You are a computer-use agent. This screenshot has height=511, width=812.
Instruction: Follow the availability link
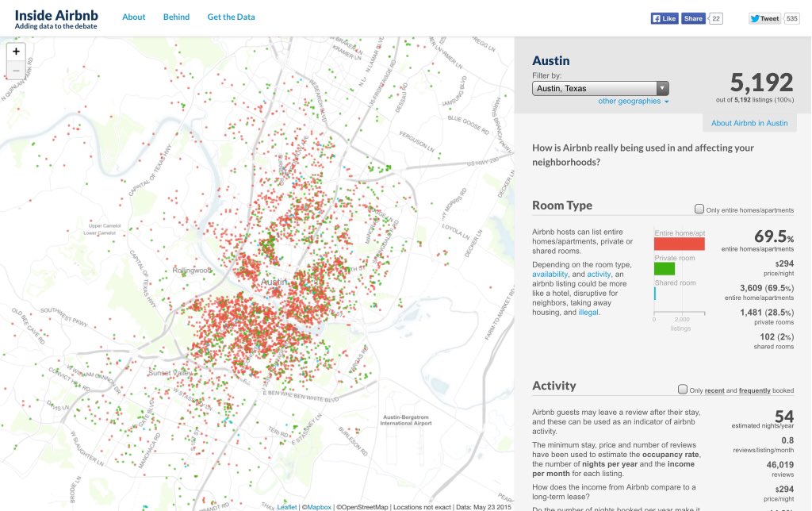pos(550,275)
